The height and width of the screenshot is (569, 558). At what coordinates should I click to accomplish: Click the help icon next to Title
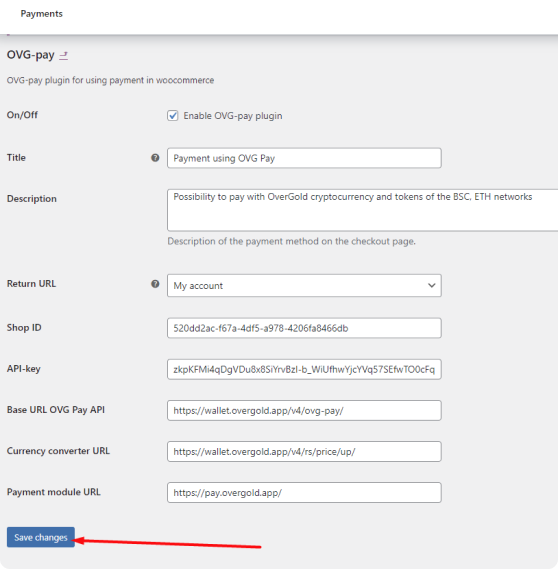click(x=155, y=158)
